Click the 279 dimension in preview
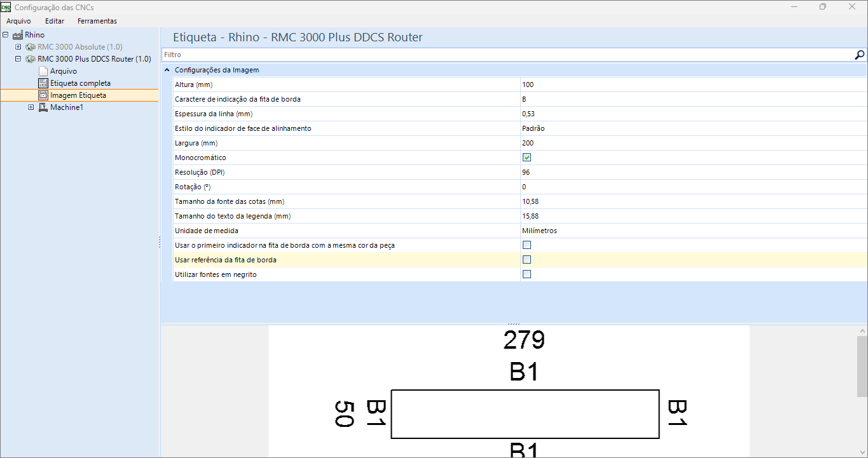This screenshot has height=458, width=868. tap(524, 340)
